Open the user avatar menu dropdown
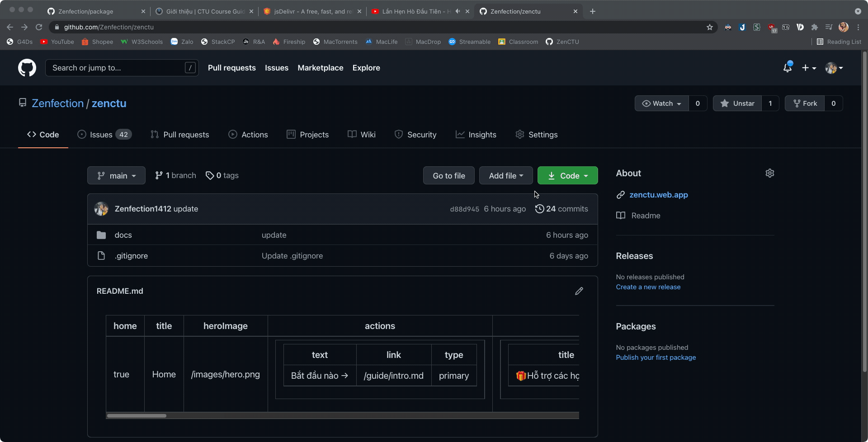Viewport: 868px width, 442px height. pyautogui.click(x=834, y=68)
